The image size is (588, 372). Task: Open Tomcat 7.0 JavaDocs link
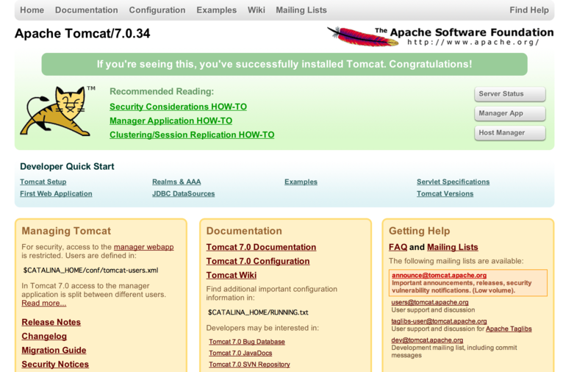click(240, 353)
